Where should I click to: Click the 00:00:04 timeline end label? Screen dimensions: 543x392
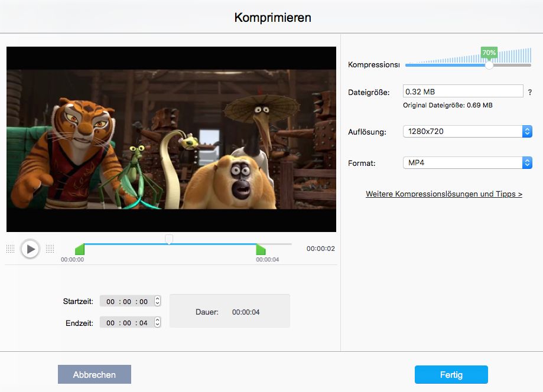[x=267, y=260]
